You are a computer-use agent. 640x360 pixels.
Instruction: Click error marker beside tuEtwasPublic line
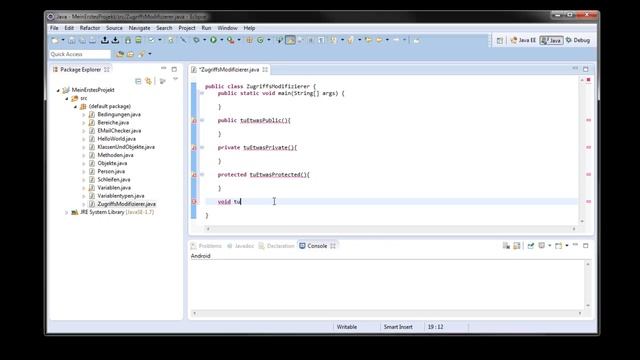(194, 120)
